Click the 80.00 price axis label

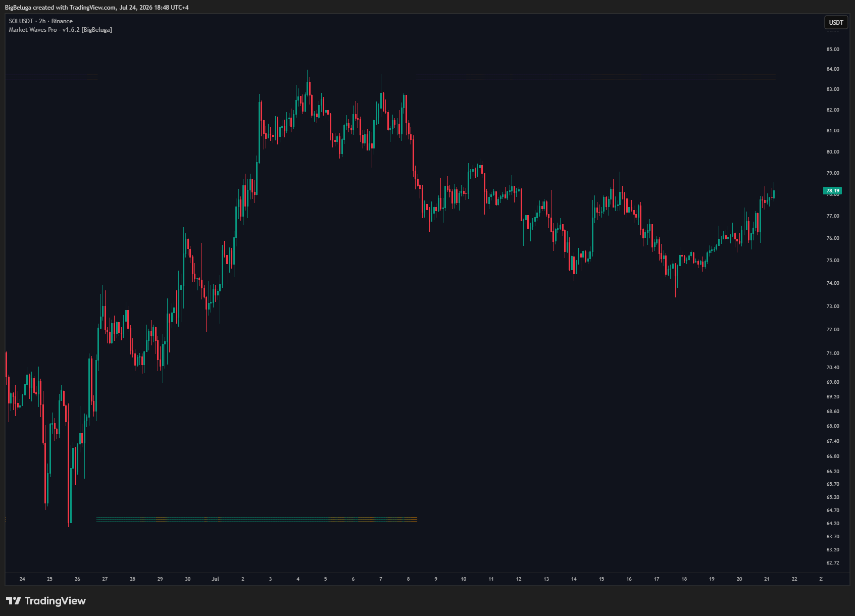[x=833, y=152]
